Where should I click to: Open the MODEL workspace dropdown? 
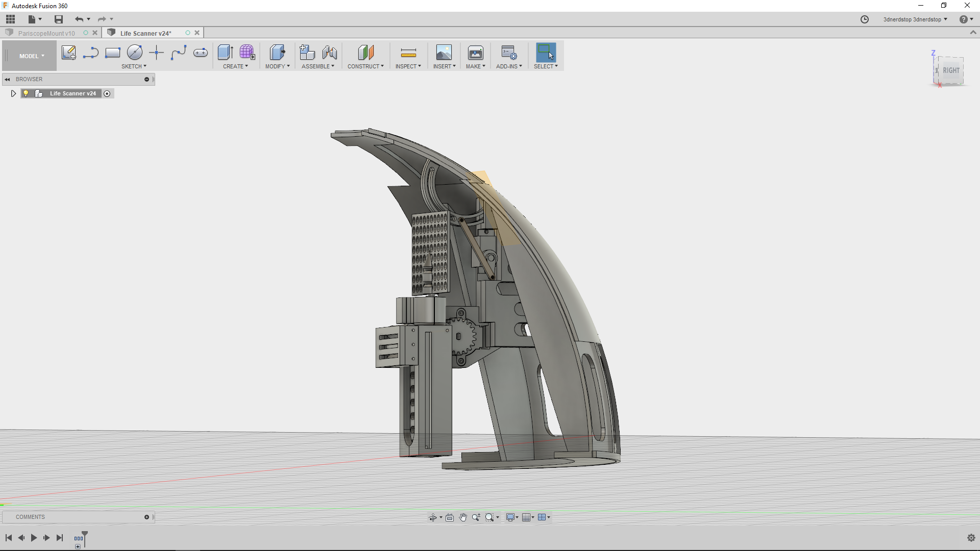pos(32,56)
